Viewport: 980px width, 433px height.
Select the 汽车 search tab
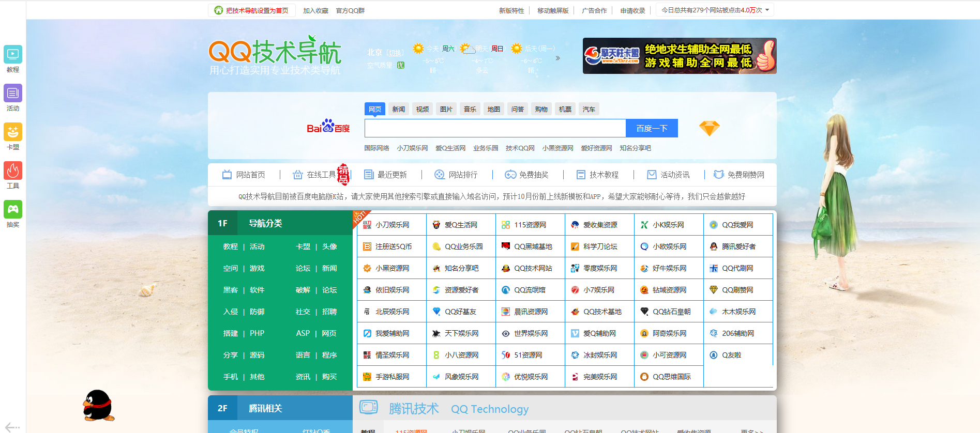click(589, 109)
